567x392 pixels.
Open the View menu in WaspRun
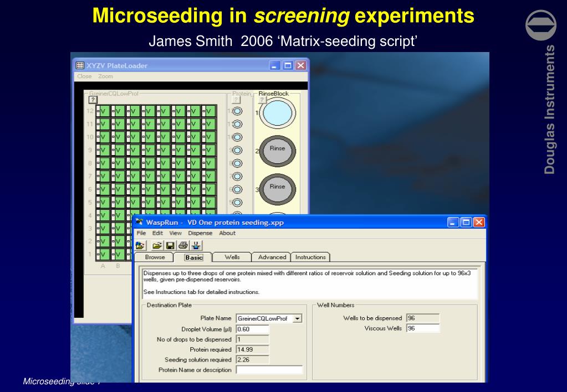(175, 233)
